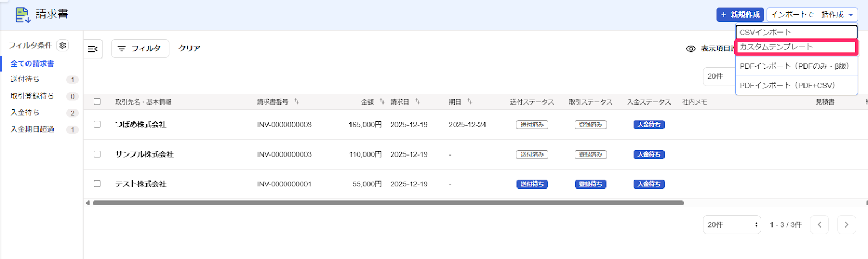Check the つばめ株式会社 row checkbox

[97, 124]
